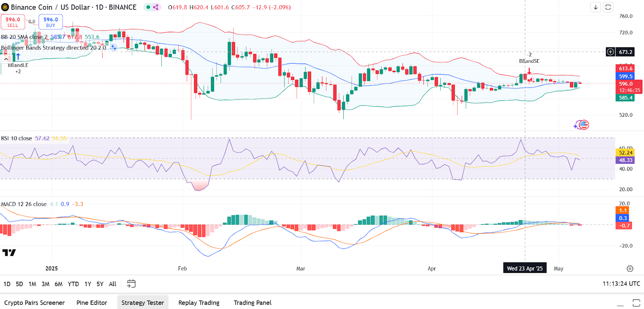Click the green market status dot indicator

click(x=148, y=7)
